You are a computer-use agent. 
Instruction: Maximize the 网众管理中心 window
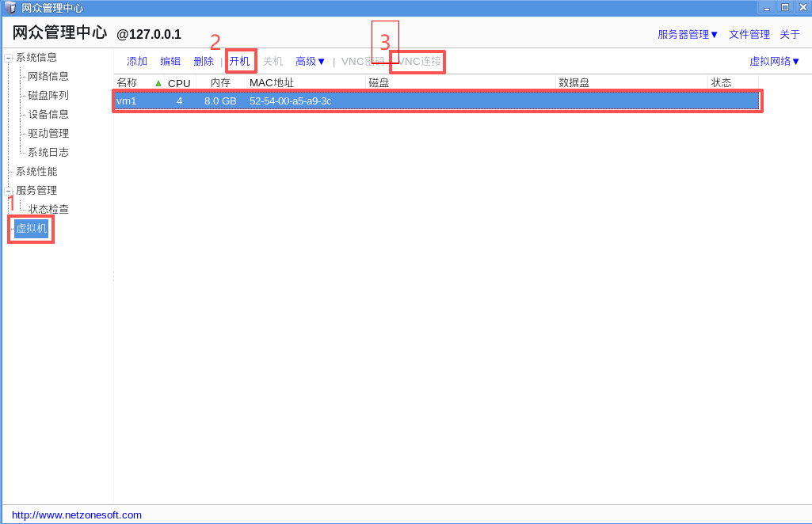click(x=785, y=8)
